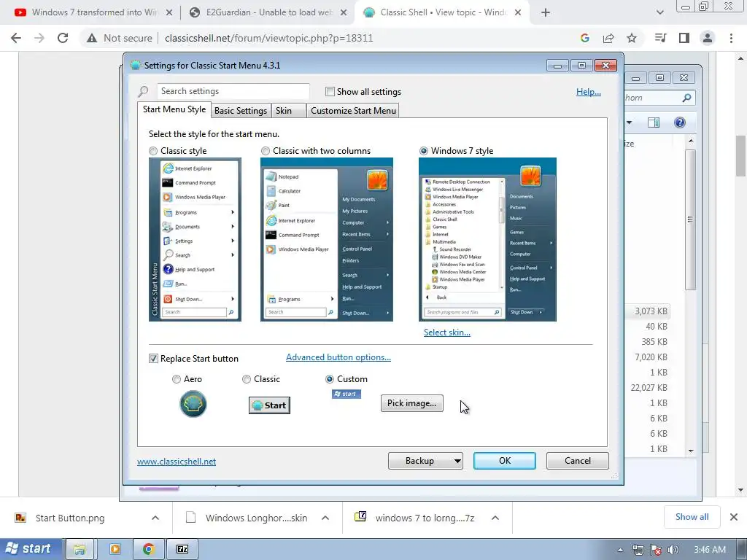Open Advanced button options link
Screen dimensions: 747x560
pyautogui.click(x=338, y=357)
